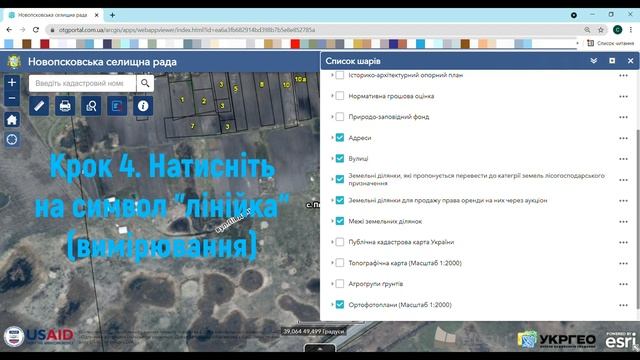640x360 pixels.
Task: Go to the default map extent home
Action: pyautogui.click(x=12, y=120)
